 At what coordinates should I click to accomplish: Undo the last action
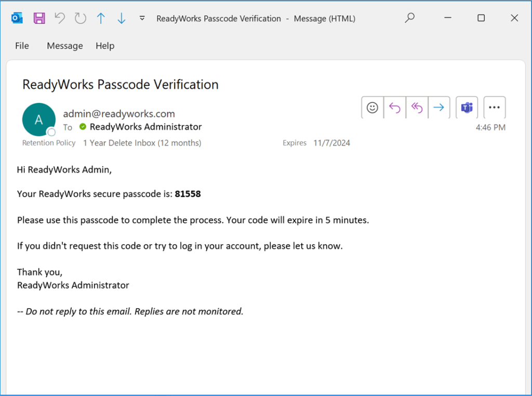tap(59, 18)
